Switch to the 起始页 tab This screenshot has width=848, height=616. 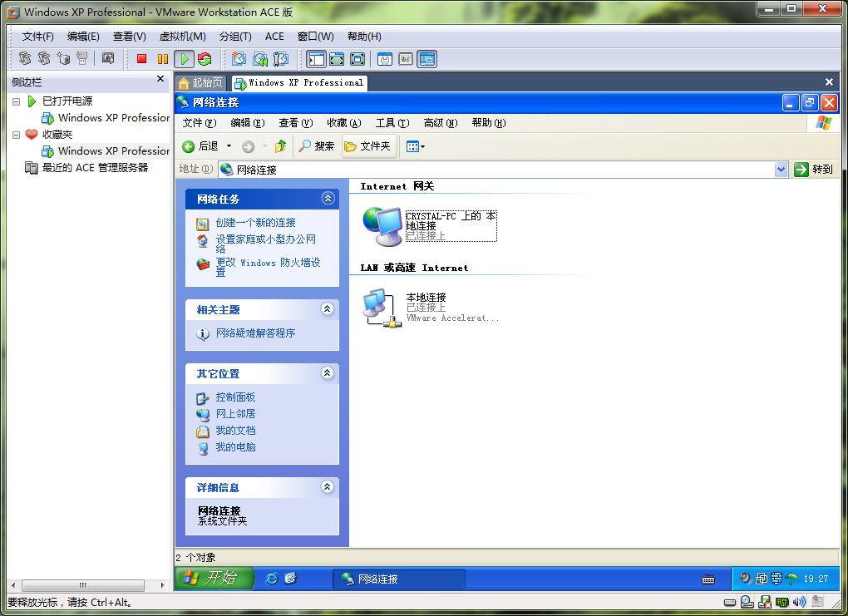200,83
